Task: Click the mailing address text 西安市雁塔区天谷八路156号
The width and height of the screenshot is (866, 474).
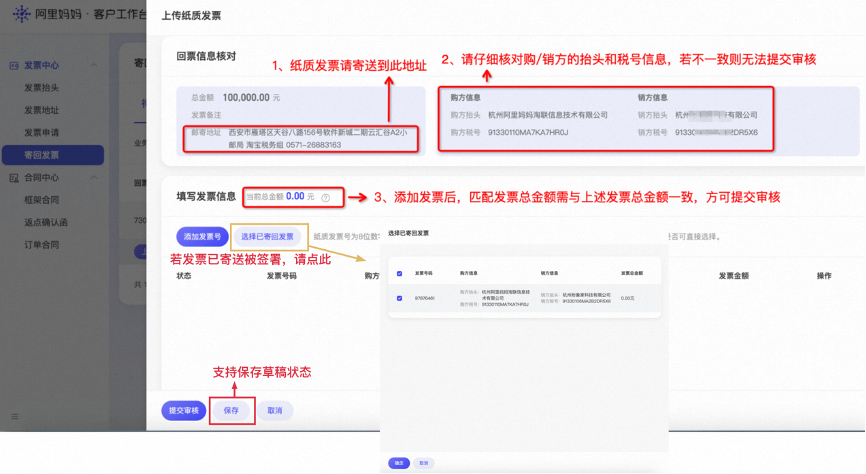Action: pyautogui.click(x=318, y=133)
